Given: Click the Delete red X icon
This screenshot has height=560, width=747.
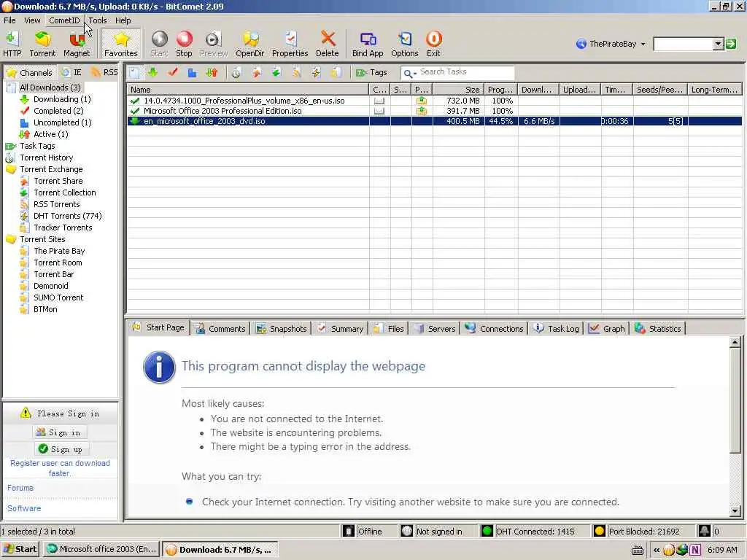Looking at the screenshot, I should coord(328,44).
